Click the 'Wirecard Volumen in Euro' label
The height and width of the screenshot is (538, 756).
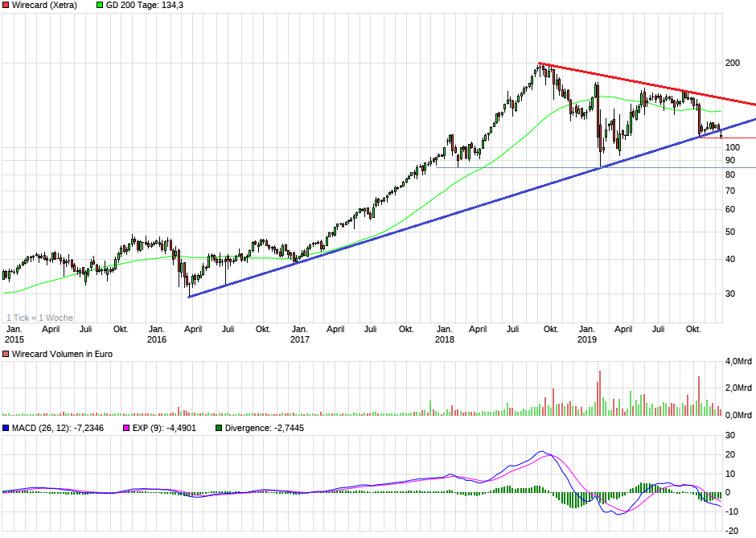pyautogui.click(x=62, y=355)
